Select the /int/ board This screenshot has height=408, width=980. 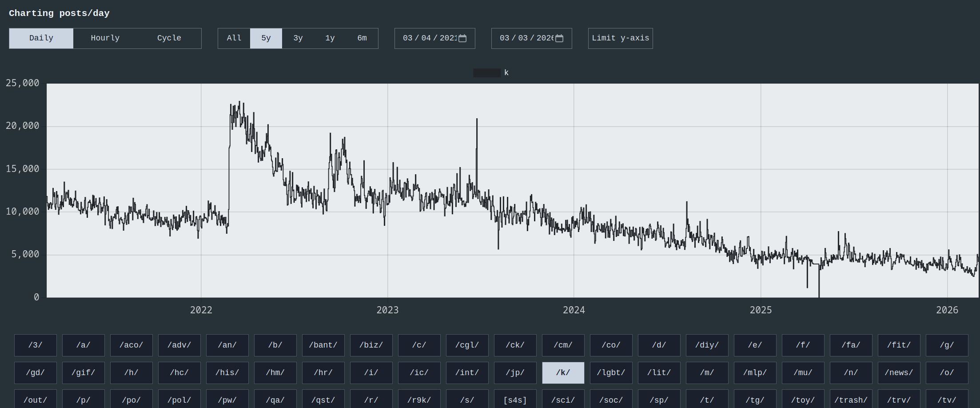(x=467, y=373)
